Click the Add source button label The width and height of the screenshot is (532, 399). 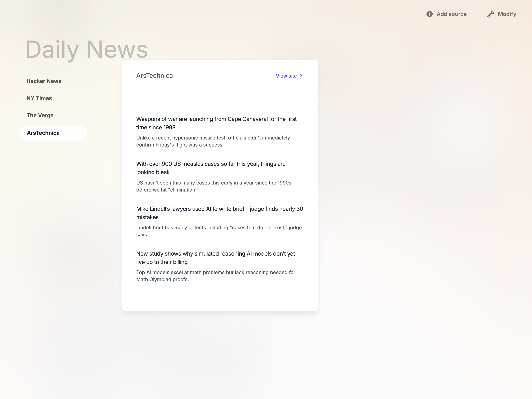[451, 14]
